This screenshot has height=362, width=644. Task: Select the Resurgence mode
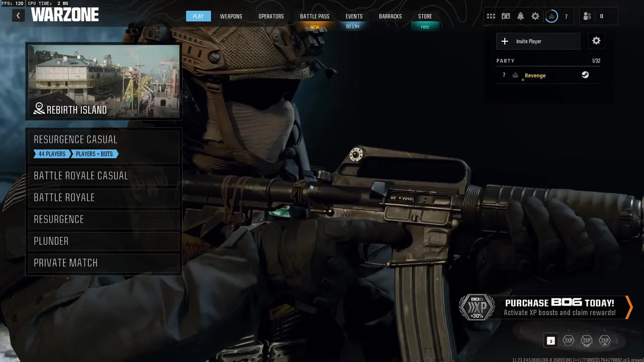coord(104,219)
